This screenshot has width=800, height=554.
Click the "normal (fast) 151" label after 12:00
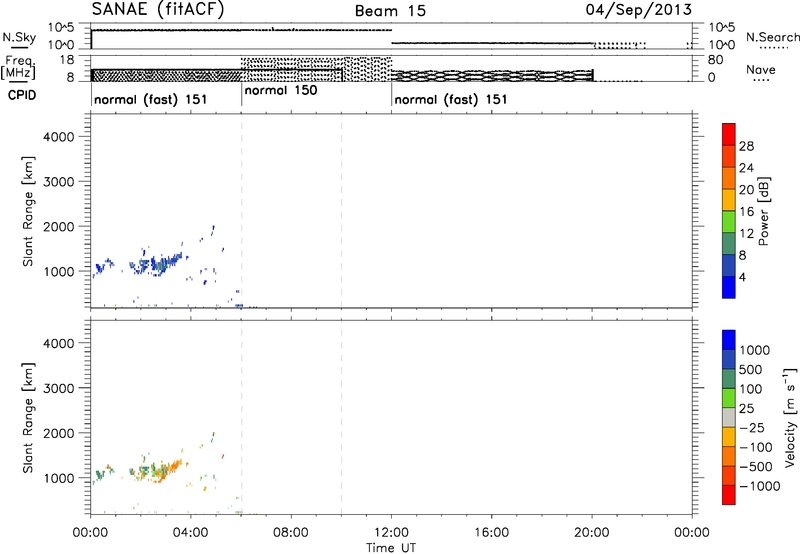pyautogui.click(x=451, y=99)
